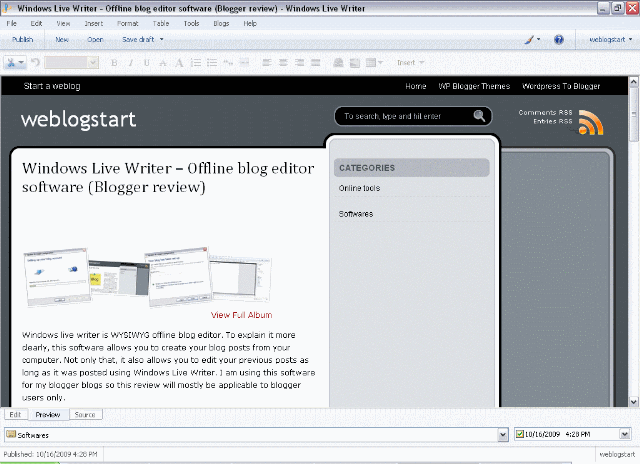
Task: Click the blockquote icon
Action: pyautogui.click(x=228, y=63)
